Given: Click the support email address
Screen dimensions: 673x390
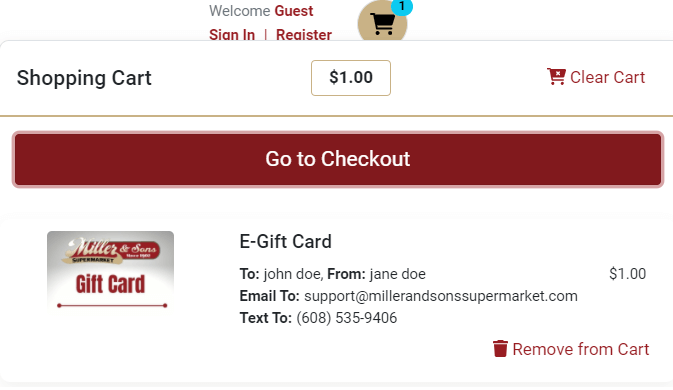Looking at the screenshot, I should click(x=441, y=296).
